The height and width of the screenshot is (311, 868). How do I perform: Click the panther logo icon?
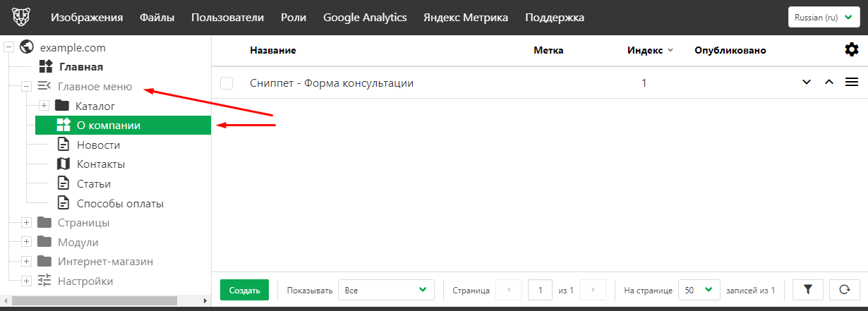(x=20, y=18)
